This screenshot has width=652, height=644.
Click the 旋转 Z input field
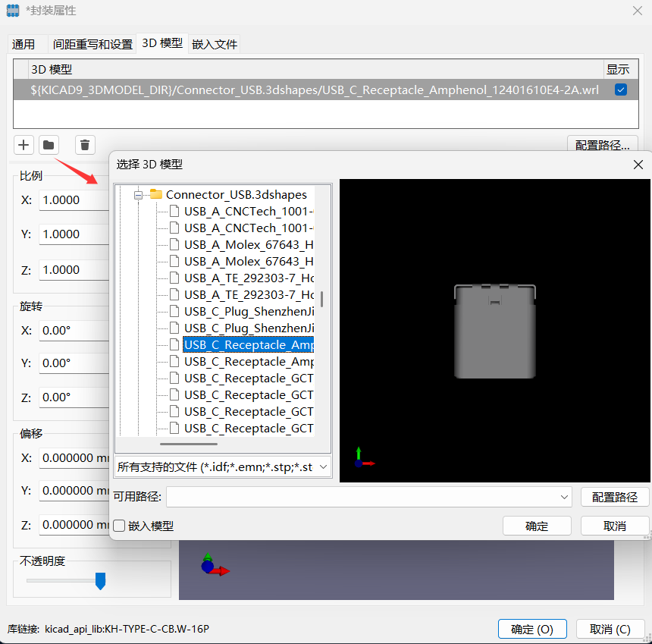[74, 397]
